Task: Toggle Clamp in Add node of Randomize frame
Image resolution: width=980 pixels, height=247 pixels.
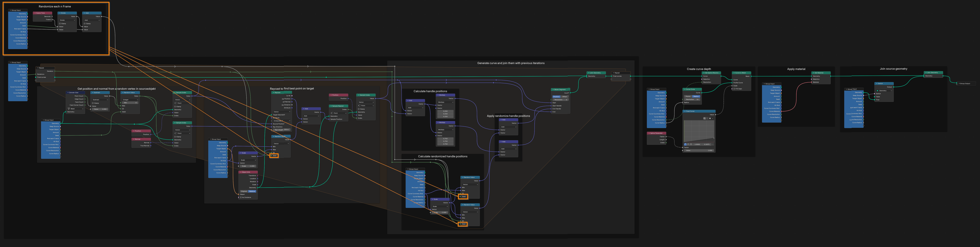Action: (x=85, y=24)
